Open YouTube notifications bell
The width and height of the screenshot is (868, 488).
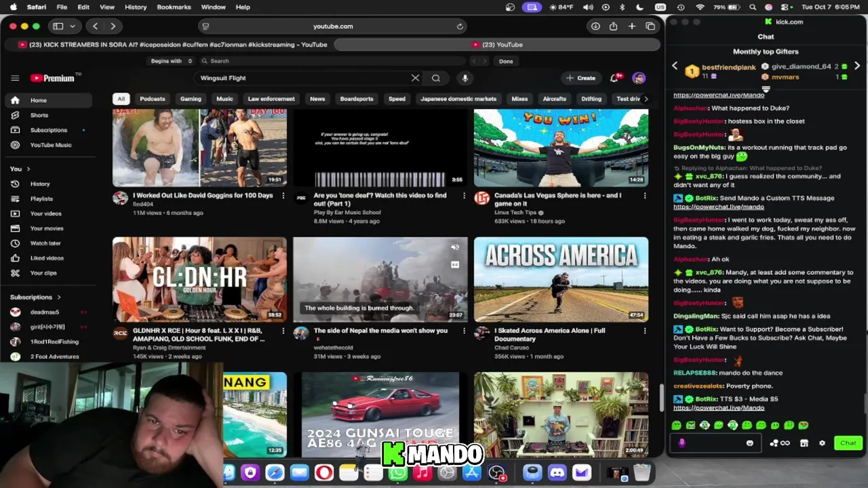(615, 78)
